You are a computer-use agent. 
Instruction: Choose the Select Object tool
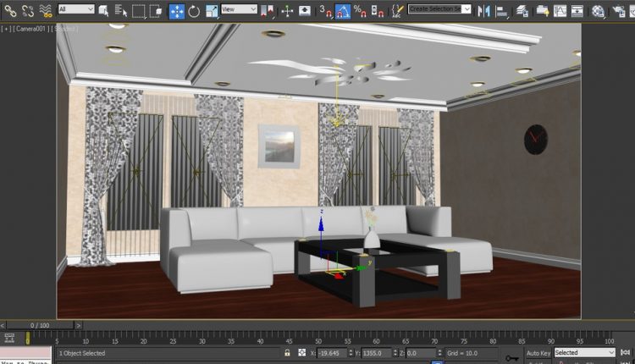[103, 11]
